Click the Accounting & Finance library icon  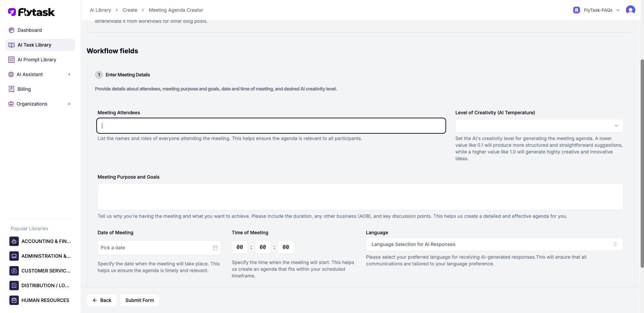(x=14, y=241)
